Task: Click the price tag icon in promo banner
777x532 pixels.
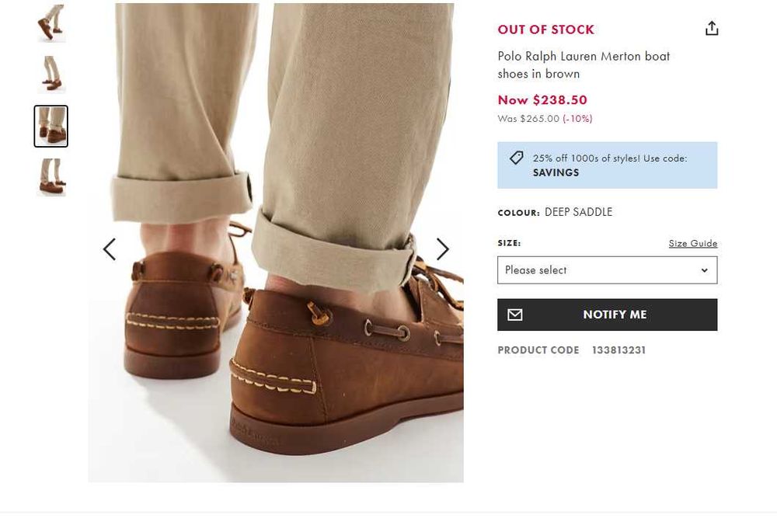Action: pyautogui.click(x=516, y=158)
